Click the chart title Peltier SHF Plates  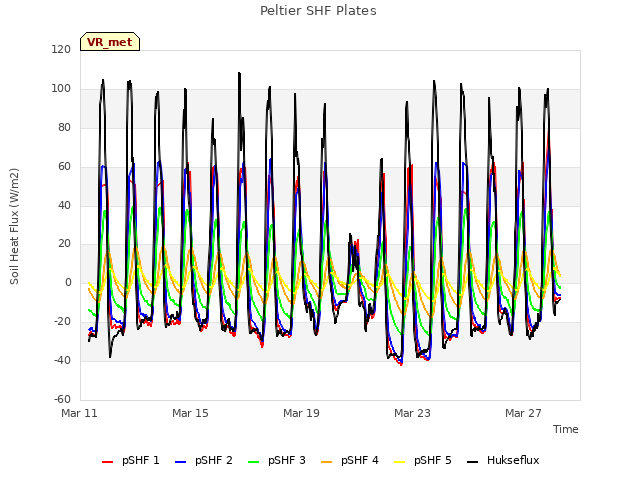pyautogui.click(x=318, y=11)
